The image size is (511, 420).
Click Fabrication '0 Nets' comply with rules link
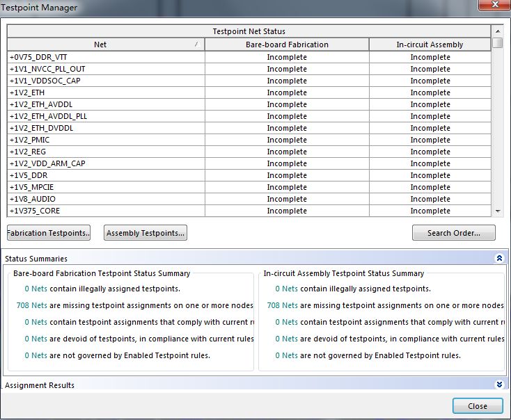[36, 322]
